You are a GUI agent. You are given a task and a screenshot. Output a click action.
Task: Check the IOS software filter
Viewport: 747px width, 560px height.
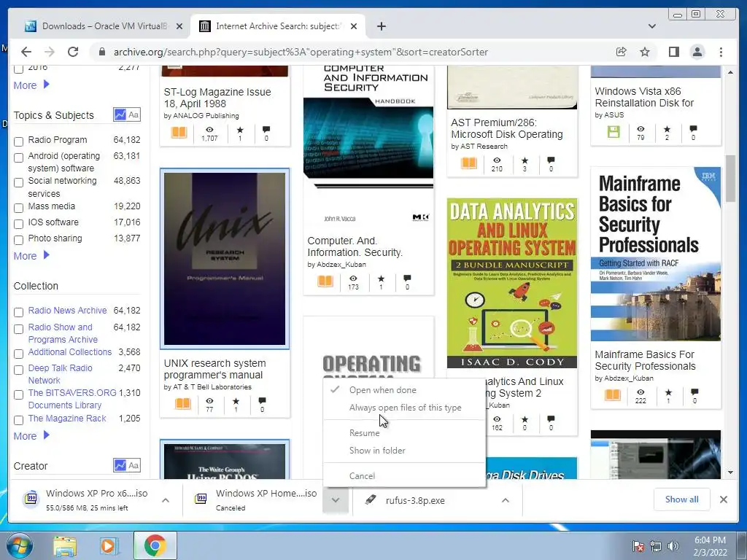[18, 224]
